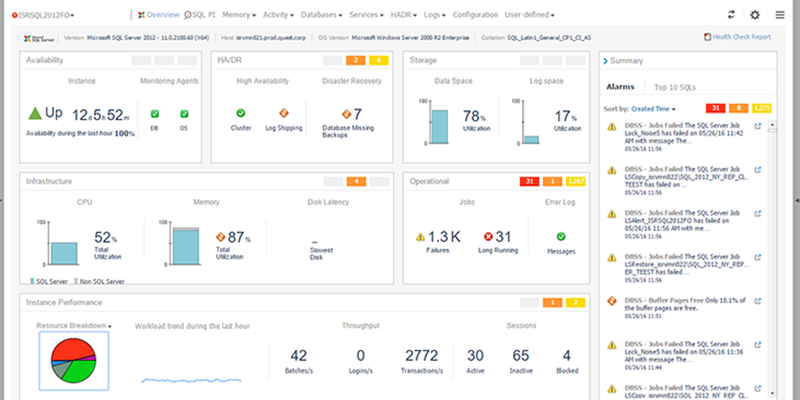This screenshot has height=400, width=800.
Task: Open the ISRSQL2012FO instance selector
Action: (43, 15)
